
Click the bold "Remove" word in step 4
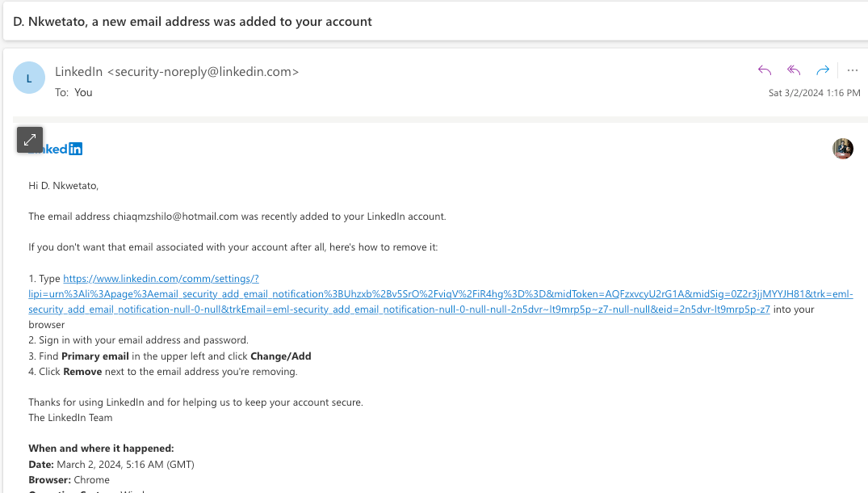pyautogui.click(x=82, y=372)
